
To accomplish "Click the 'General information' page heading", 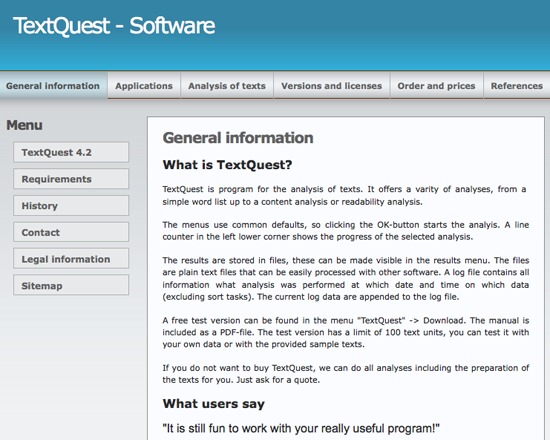I will 238,138.
